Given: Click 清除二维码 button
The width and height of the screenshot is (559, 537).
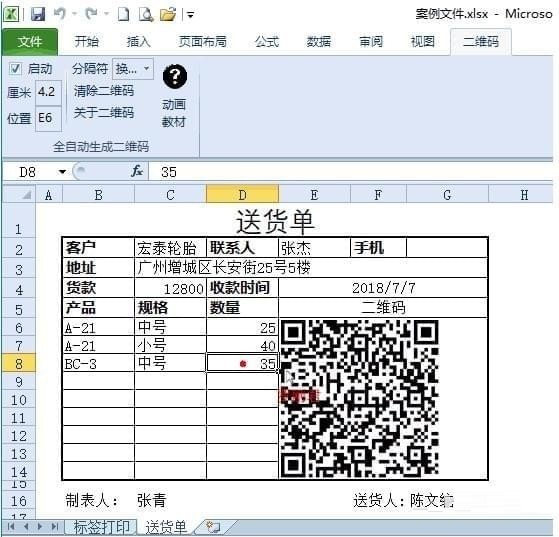Looking at the screenshot, I should (x=104, y=91).
